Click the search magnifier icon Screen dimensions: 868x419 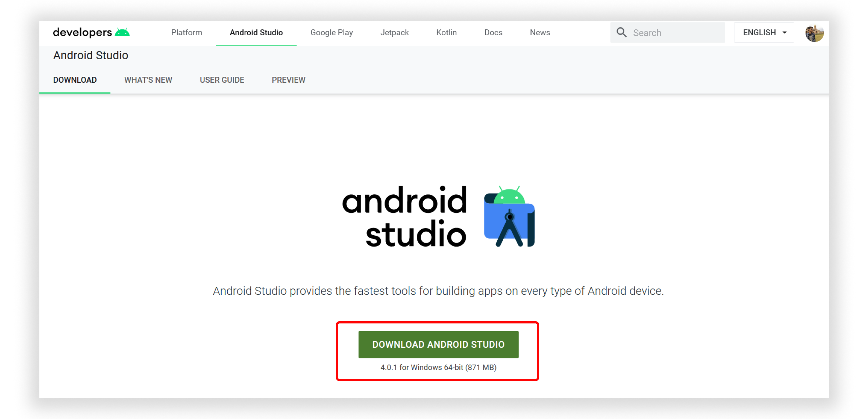pos(622,32)
